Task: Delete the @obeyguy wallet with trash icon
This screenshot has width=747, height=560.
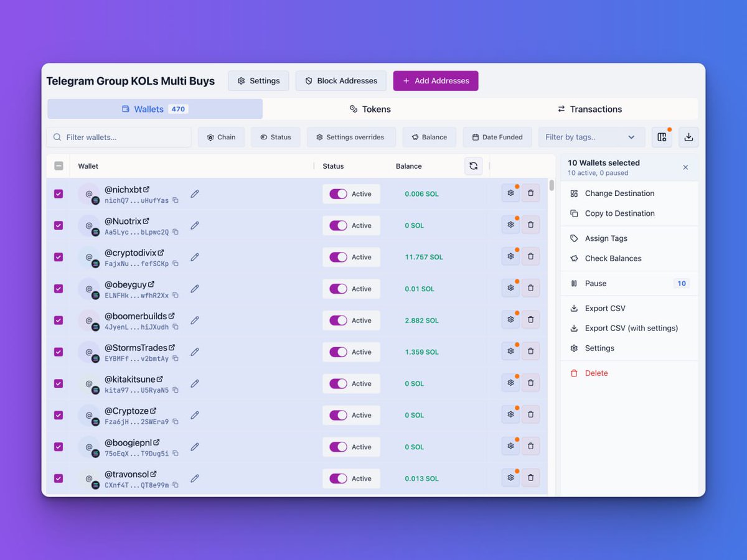Action: pos(530,288)
